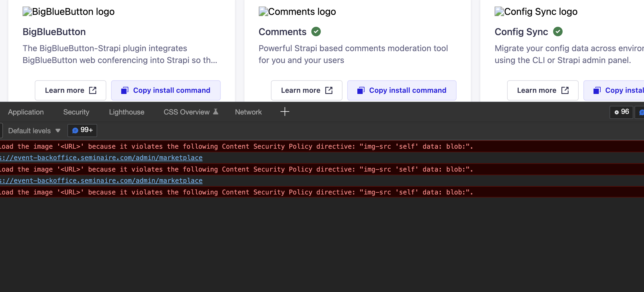
Task: Click the verified checkmark badge next to Comments
Action: pos(316,32)
